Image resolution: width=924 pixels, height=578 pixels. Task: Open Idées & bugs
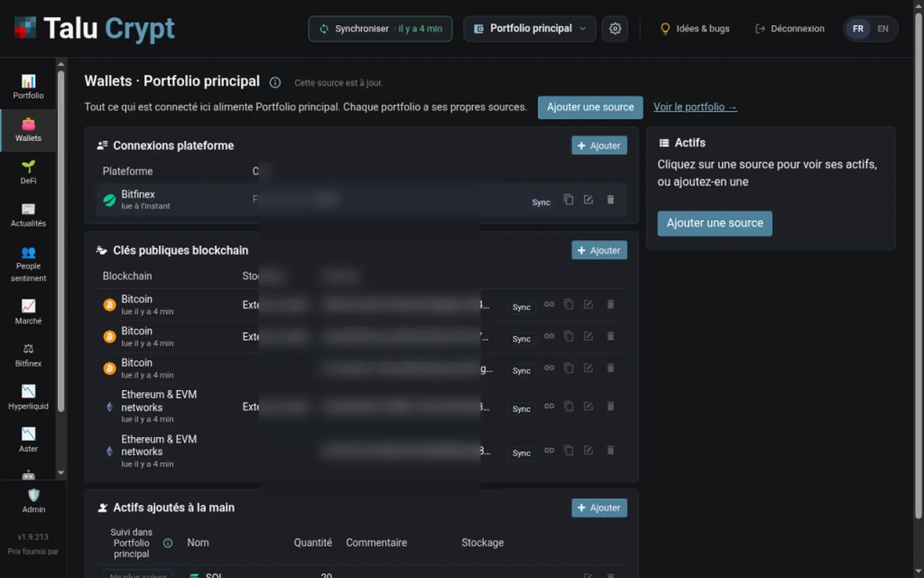coord(695,29)
